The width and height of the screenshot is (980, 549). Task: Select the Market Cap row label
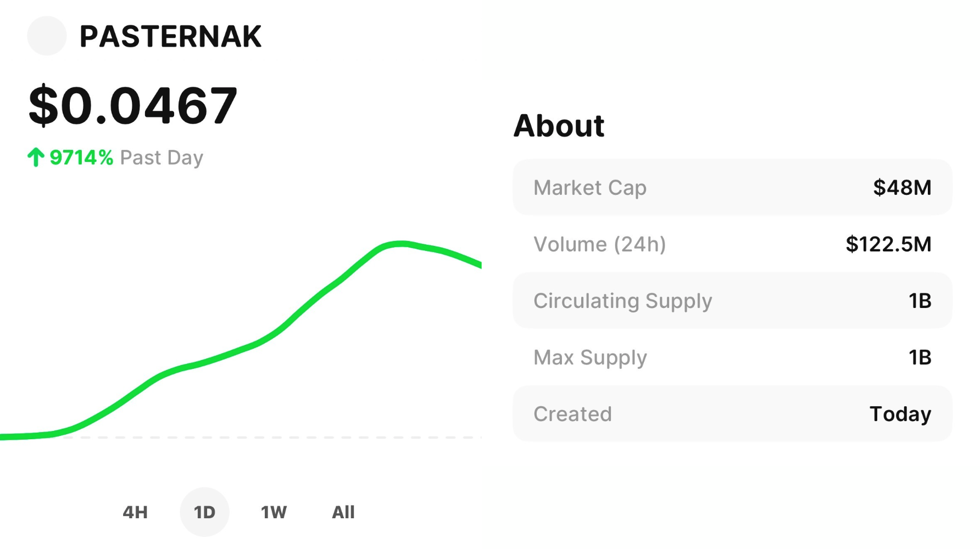[590, 188]
